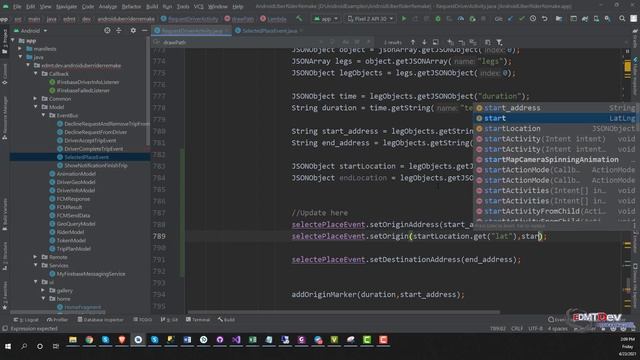Expand the Common package

click(36, 99)
